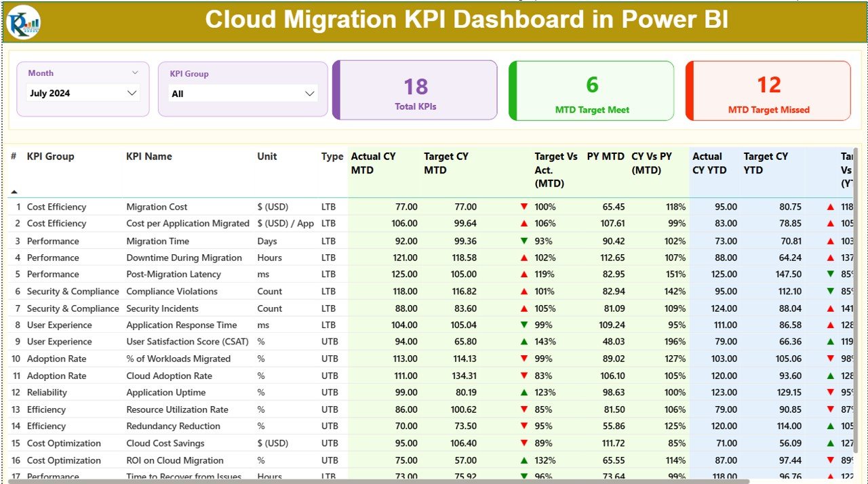Click the ascending sort arrow under the # header
Image resolution: width=868 pixels, height=484 pixels.
point(14,192)
